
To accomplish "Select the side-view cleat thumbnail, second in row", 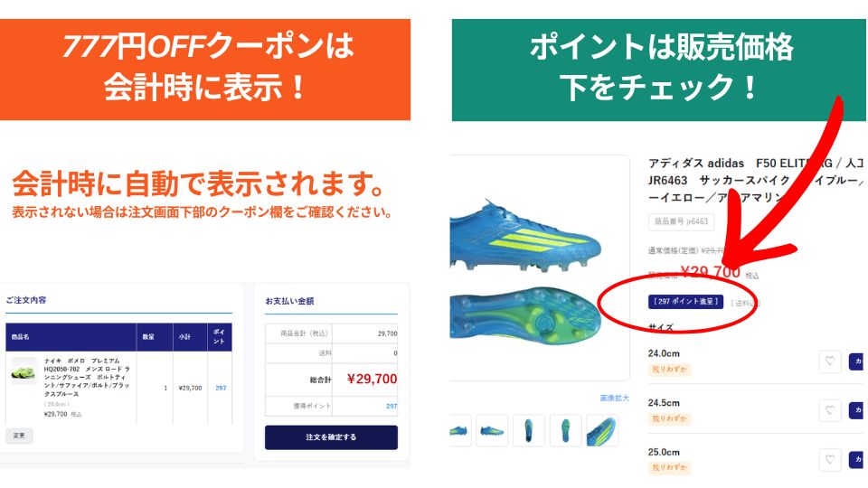I will [492, 431].
